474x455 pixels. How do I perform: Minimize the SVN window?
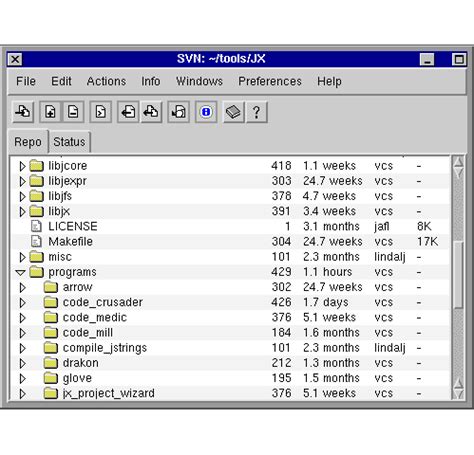pos(427,60)
